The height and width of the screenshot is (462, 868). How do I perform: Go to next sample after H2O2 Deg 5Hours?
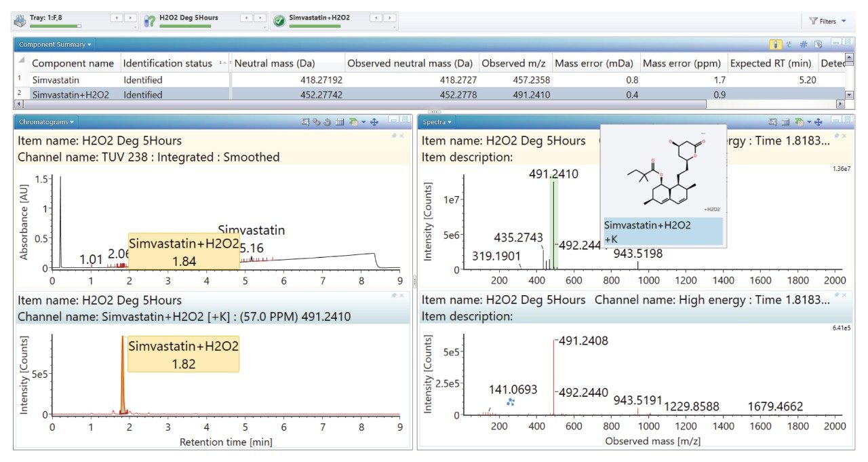[260, 18]
